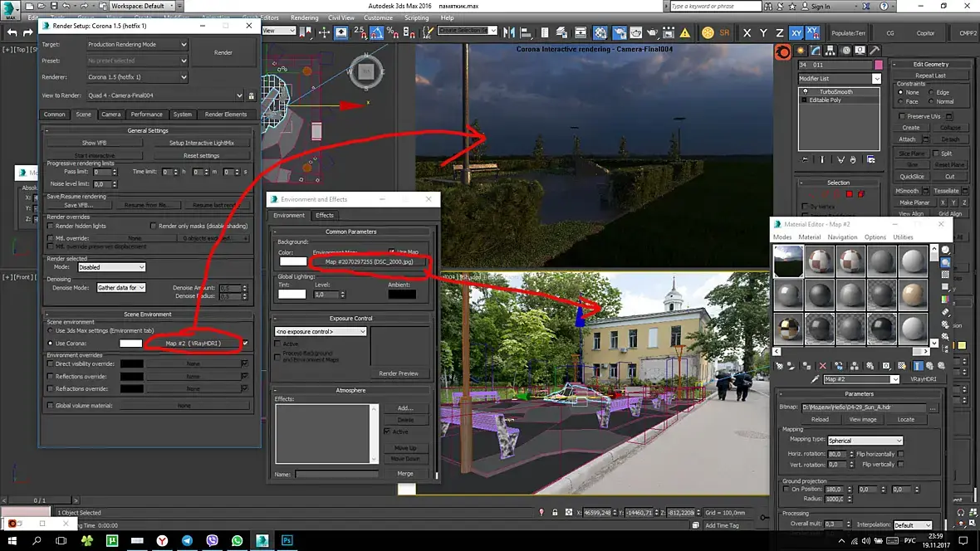Viewport: 980px width, 551px height.
Task: Open View to Render dropdown
Action: pyautogui.click(x=165, y=95)
